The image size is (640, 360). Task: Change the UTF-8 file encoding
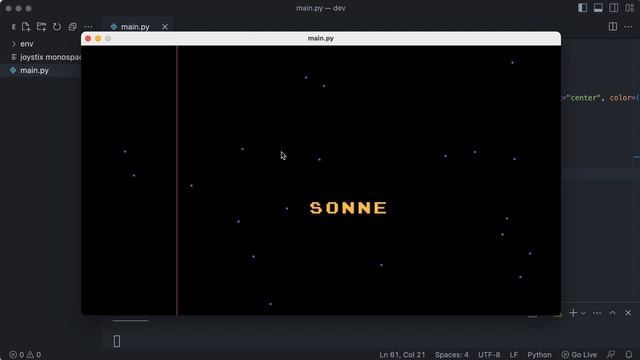tap(489, 355)
